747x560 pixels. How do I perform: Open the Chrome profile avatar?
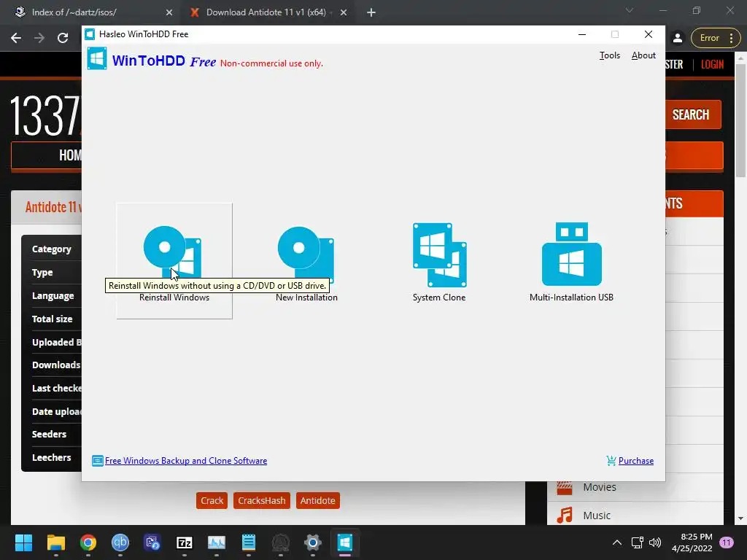click(x=677, y=38)
